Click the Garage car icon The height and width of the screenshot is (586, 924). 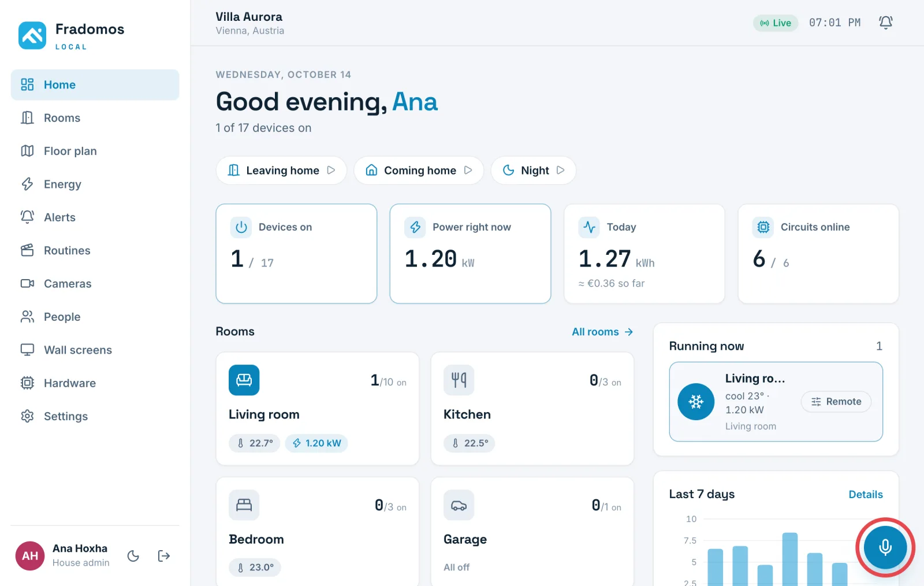(459, 505)
